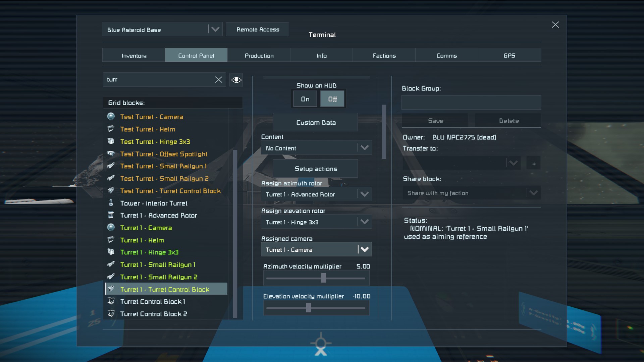
Task: Click rotor icon for Turret 1 - Advanced Rotor
Action: pyautogui.click(x=111, y=215)
